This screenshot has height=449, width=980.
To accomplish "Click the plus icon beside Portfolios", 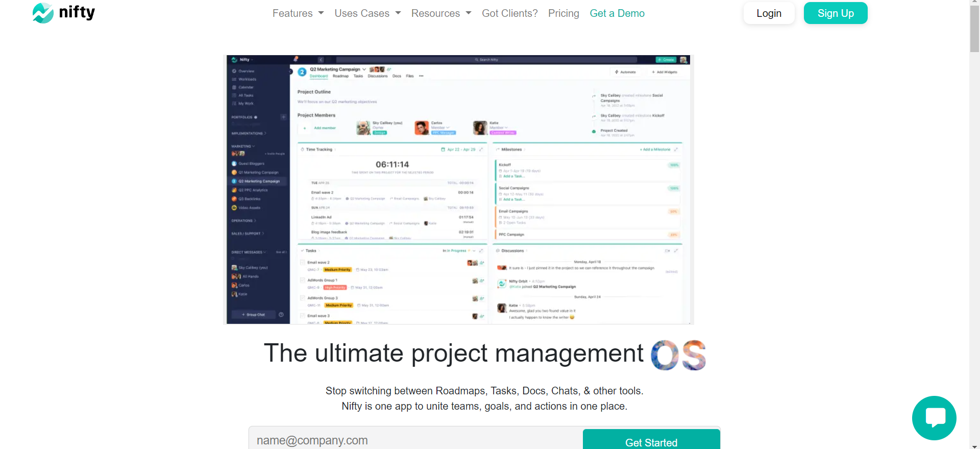I will pos(283,117).
